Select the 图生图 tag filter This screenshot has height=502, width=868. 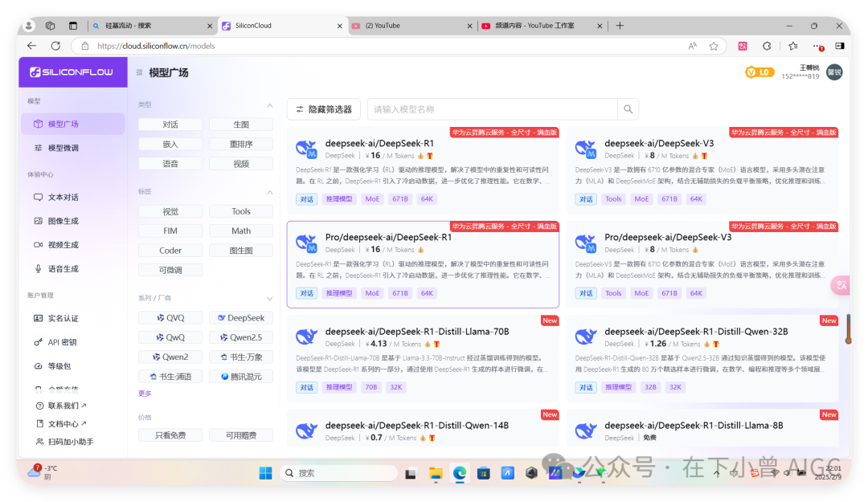click(241, 250)
